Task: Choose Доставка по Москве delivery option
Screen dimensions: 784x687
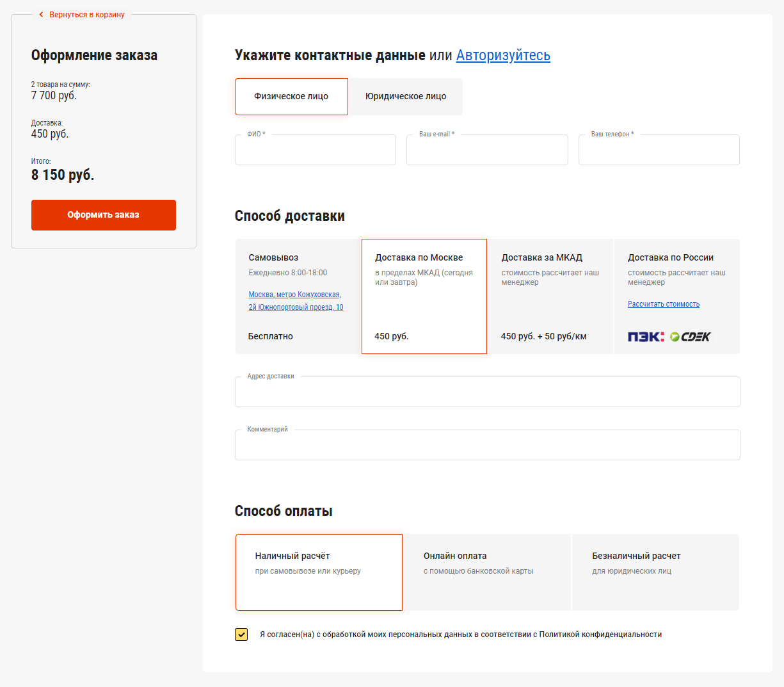Action: [424, 296]
